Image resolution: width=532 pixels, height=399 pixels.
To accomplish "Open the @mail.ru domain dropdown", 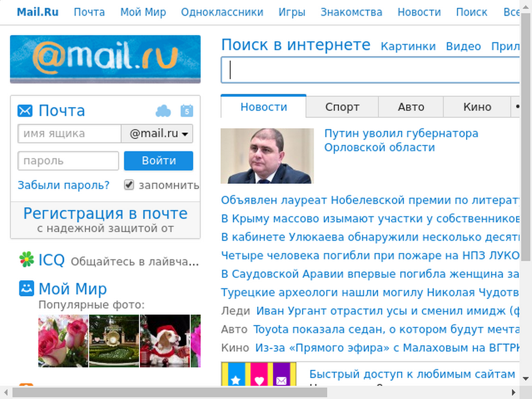I will (x=157, y=134).
